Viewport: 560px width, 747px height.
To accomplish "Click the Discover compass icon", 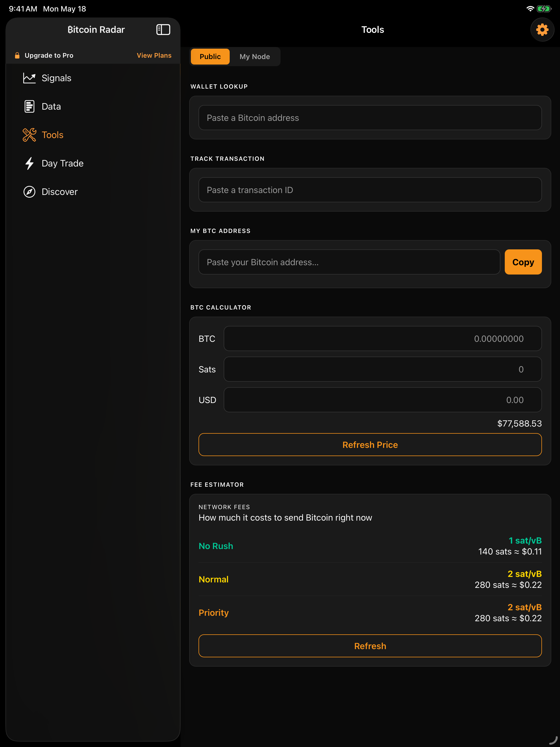I will pos(29,192).
